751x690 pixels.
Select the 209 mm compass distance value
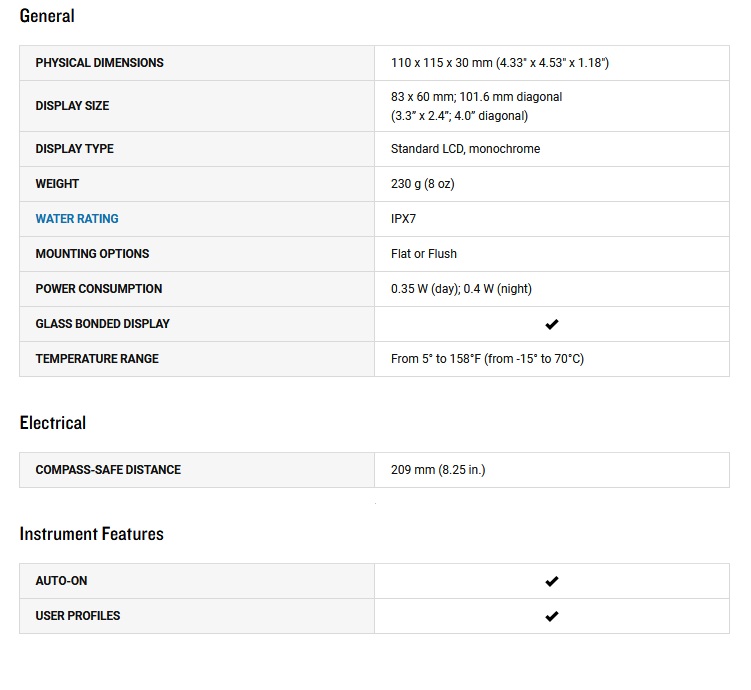tap(438, 470)
